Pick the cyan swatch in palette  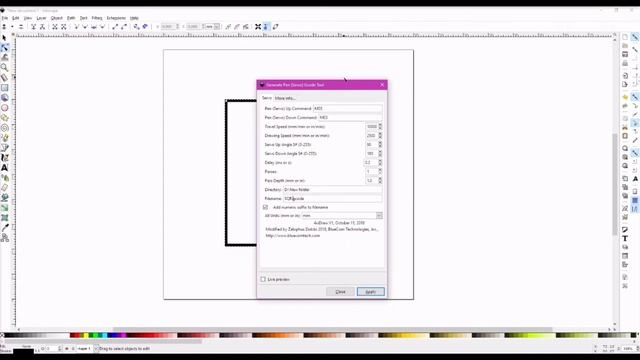click(x=104, y=336)
